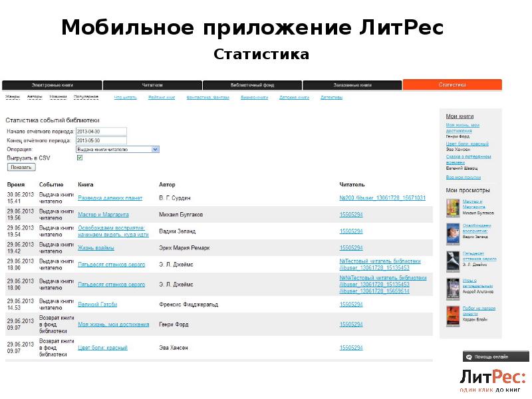Open sidebar Пятьдесят оттенков серого title link
This screenshot has width=532, height=399.
479,256
